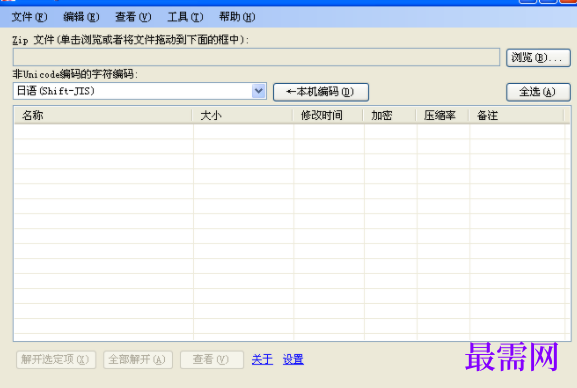This screenshot has height=388, width=577.
Task: Open the 编辑(E) menu
Action: pyautogui.click(x=81, y=17)
